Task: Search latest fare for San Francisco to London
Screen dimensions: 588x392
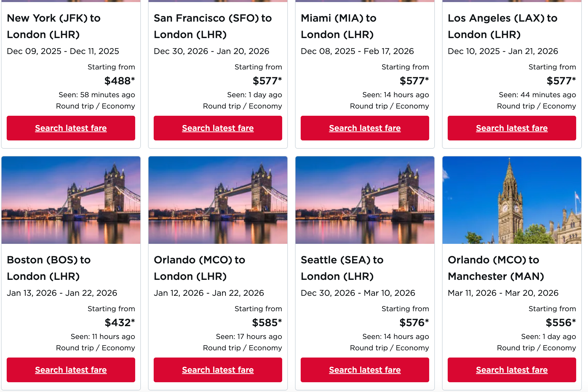Action: [x=218, y=128]
